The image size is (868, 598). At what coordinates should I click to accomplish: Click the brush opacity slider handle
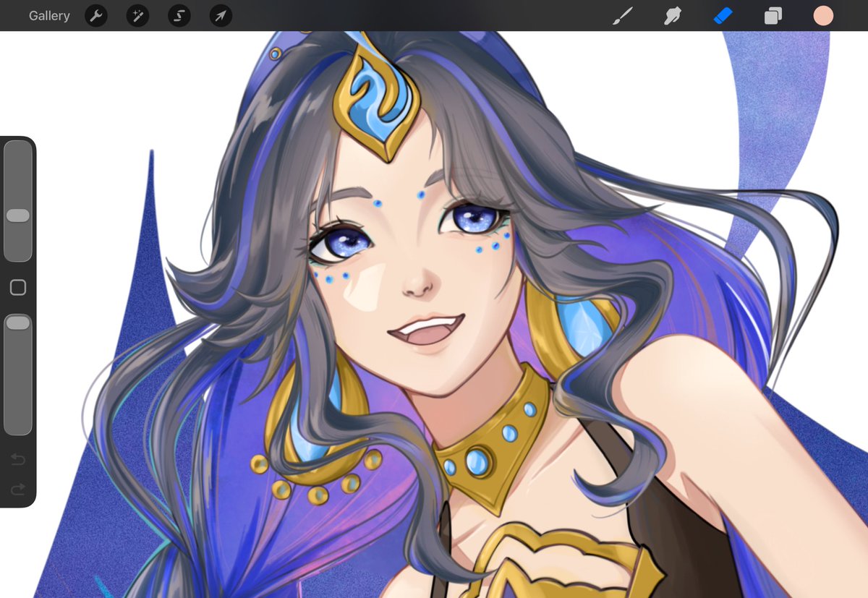pos(18,323)
